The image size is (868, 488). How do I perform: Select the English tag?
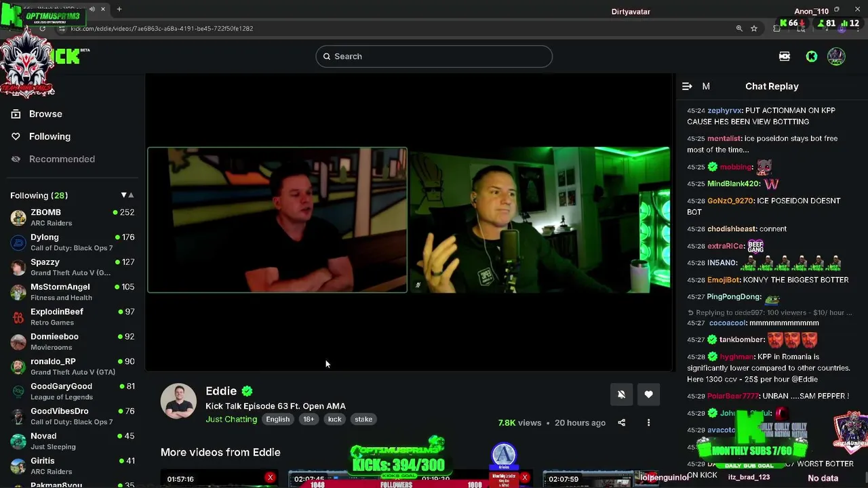[277, 419]
